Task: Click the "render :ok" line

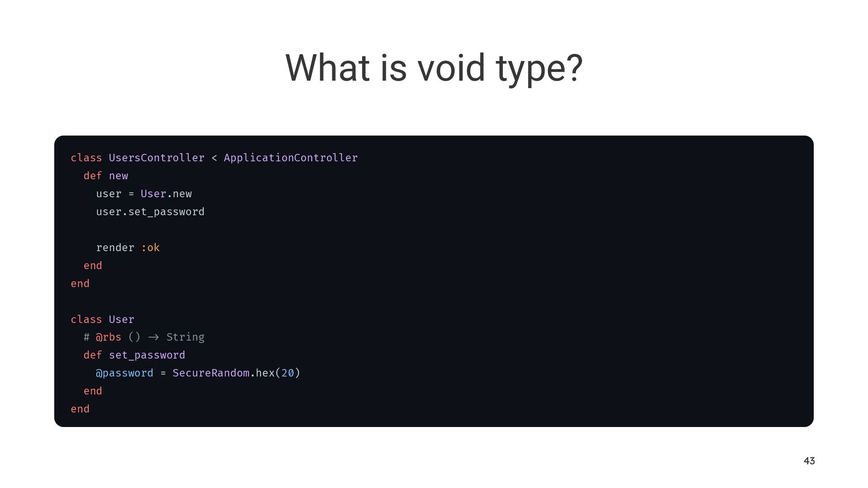Action: 128,248
